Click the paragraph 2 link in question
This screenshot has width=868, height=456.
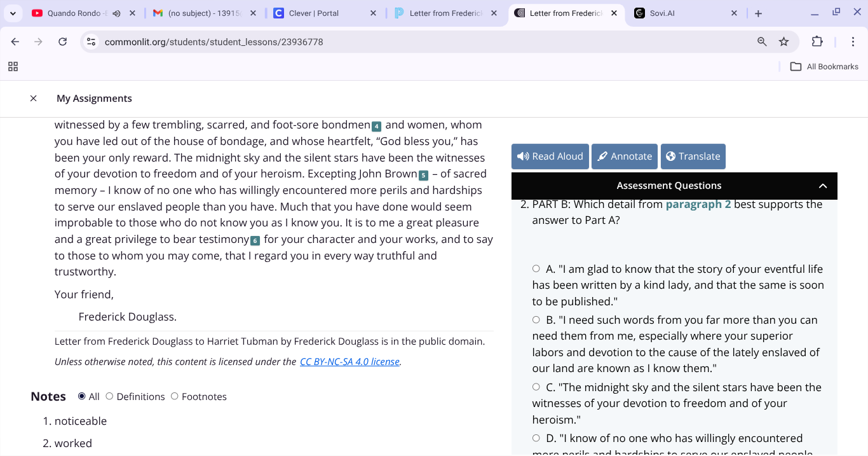(698, 204)
